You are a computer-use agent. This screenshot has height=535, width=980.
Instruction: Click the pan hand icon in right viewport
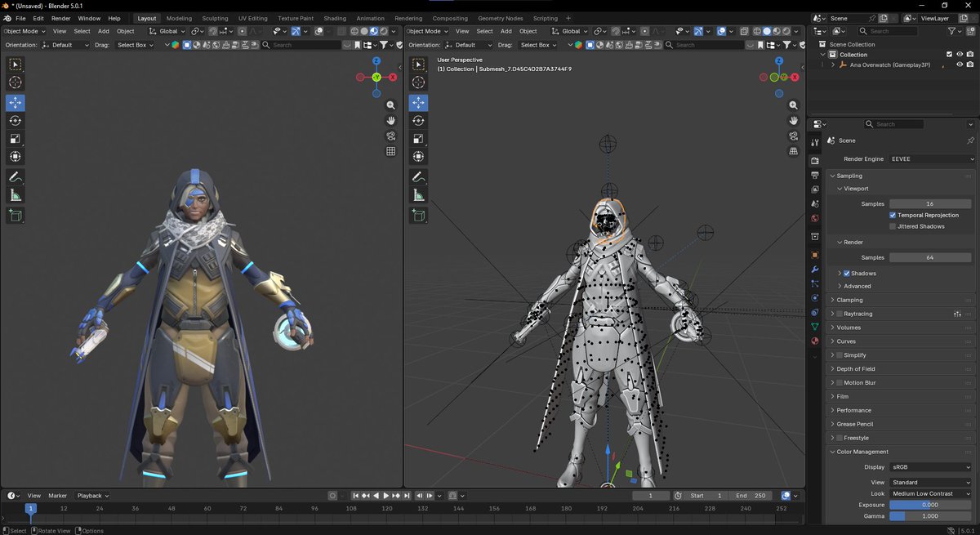(793, 120)
